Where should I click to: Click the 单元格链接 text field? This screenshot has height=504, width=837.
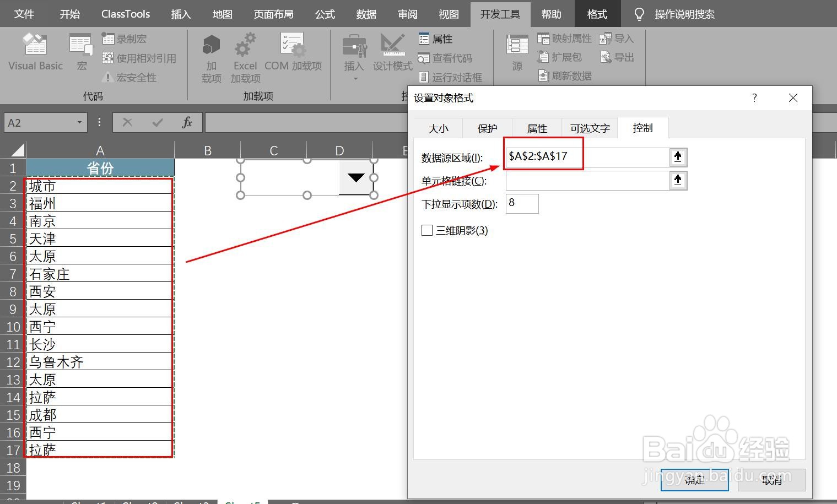[x=587, y=180]
